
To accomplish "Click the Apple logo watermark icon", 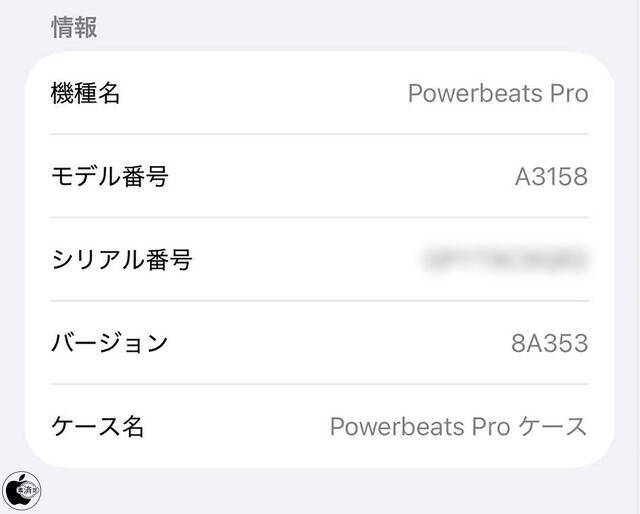I will (x=21, y=489).
